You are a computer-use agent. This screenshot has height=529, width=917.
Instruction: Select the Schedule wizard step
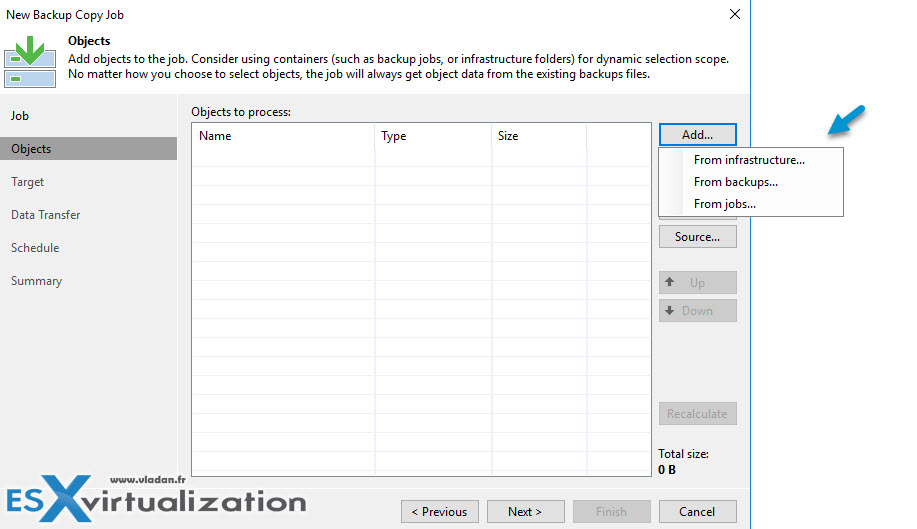point(35,248)
